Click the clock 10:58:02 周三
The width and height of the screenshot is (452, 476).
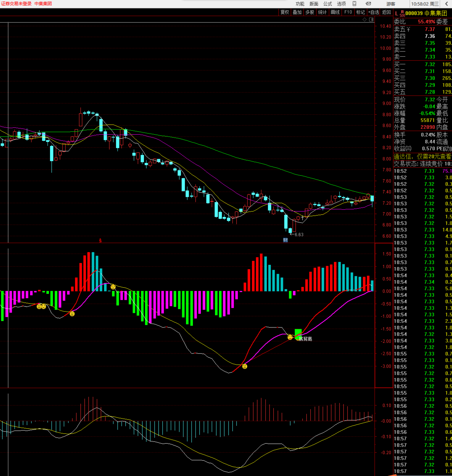[425, 4]
